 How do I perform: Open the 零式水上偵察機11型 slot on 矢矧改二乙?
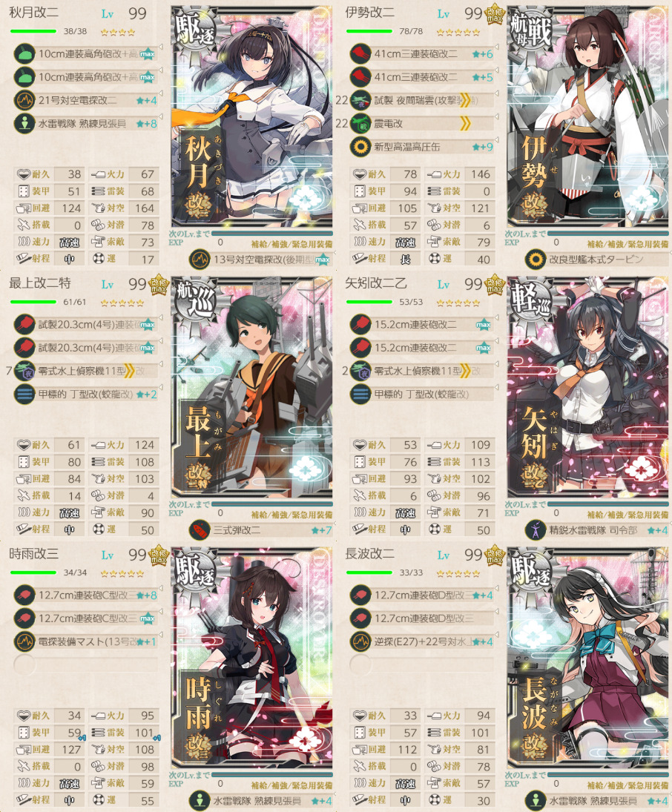pyautogui.click(x=422, y=372)
